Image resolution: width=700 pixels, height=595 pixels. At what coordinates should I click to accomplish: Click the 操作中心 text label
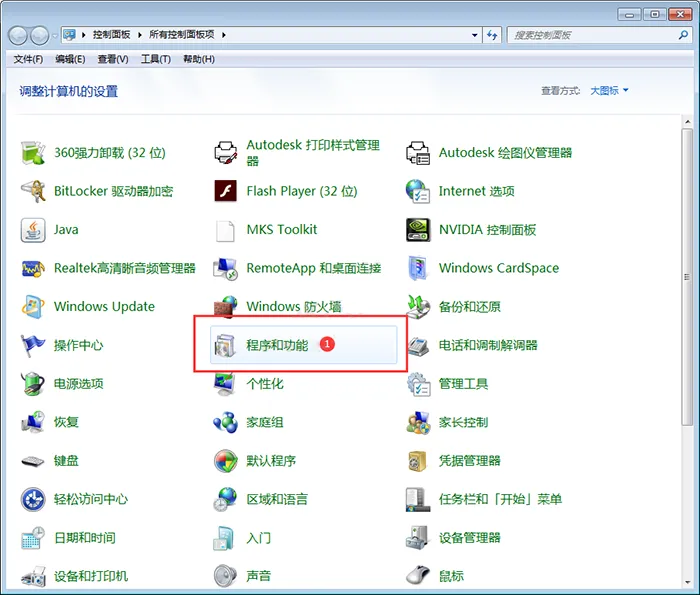(x=78, y=345)
